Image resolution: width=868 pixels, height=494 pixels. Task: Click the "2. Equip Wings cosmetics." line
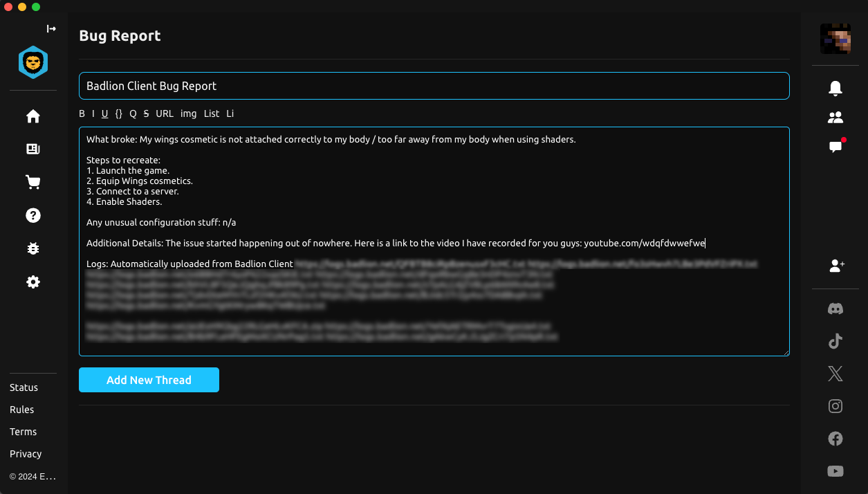tap(140, 181)
